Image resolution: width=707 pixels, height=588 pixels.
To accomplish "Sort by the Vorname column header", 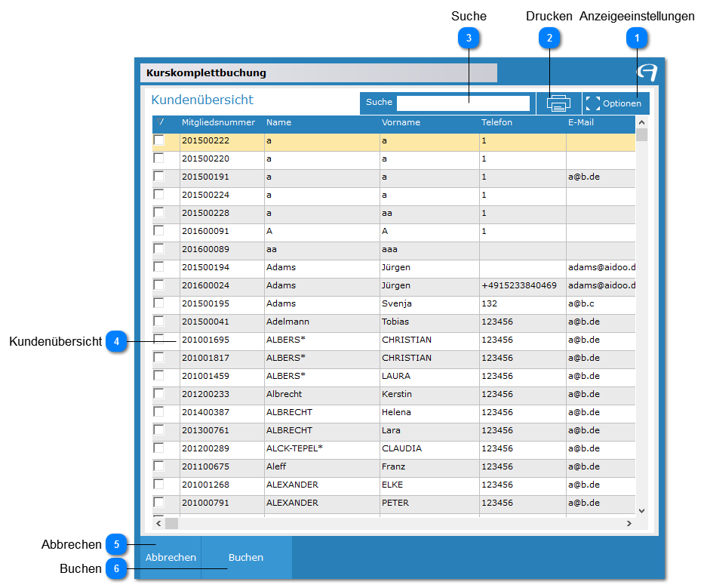I will pos(401,122).
